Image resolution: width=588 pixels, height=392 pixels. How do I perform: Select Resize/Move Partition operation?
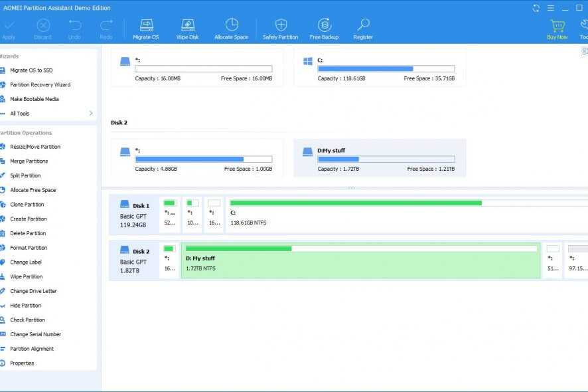(x=35, y=147)
